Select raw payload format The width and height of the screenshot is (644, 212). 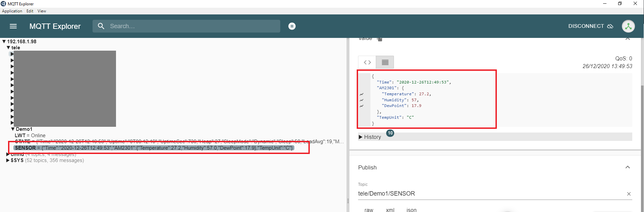click(x=369, y=210)
